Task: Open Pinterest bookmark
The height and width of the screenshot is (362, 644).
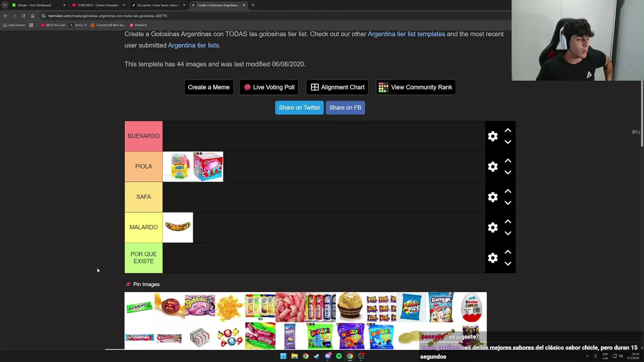Action: coord(138,25)
